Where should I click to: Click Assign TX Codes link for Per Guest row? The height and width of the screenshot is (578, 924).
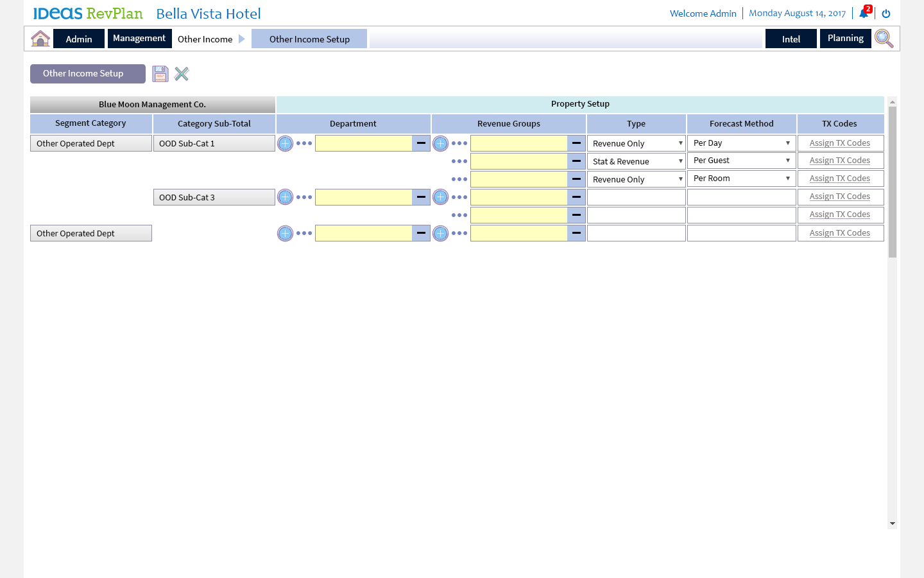pos(839,161)
